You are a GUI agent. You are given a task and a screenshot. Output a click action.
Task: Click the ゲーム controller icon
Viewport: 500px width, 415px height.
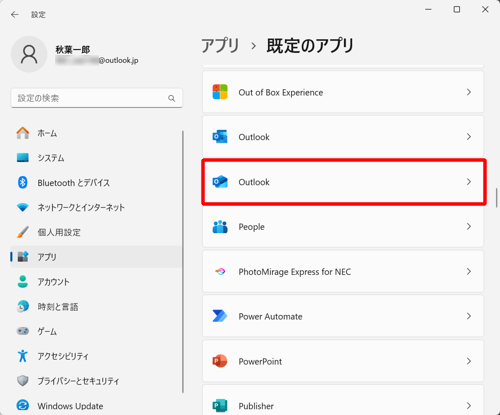(23, 331)
